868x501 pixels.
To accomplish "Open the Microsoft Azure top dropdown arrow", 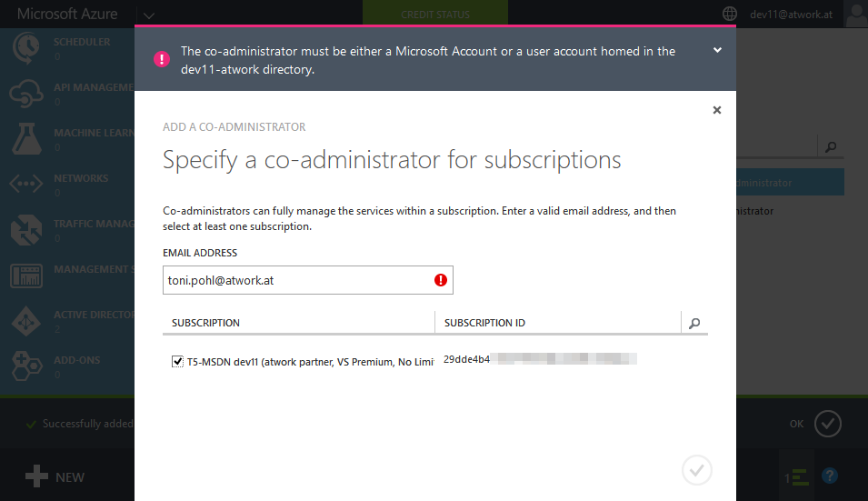I will [149, 15].
